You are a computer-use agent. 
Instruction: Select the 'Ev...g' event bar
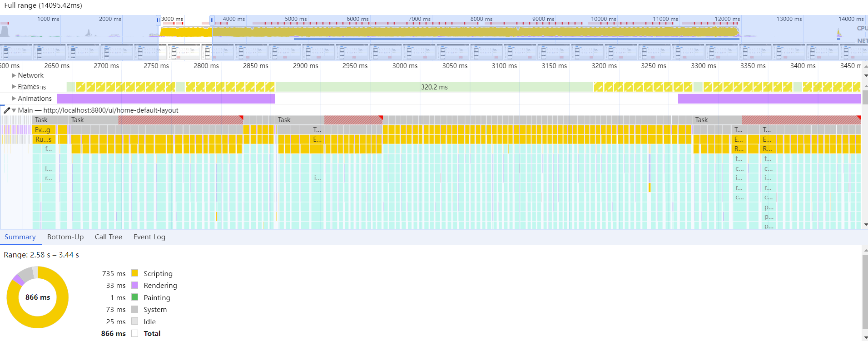pos(45,130)
